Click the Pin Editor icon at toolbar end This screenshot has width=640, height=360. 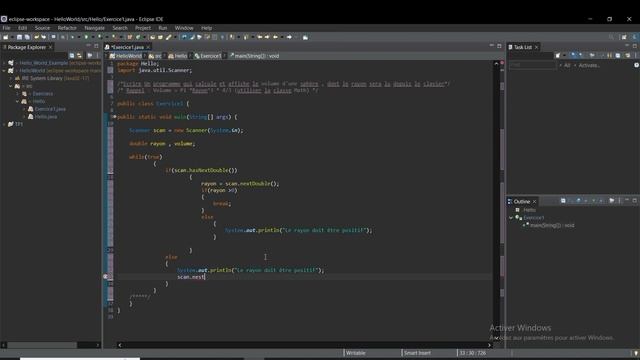[x=305, y=37]
